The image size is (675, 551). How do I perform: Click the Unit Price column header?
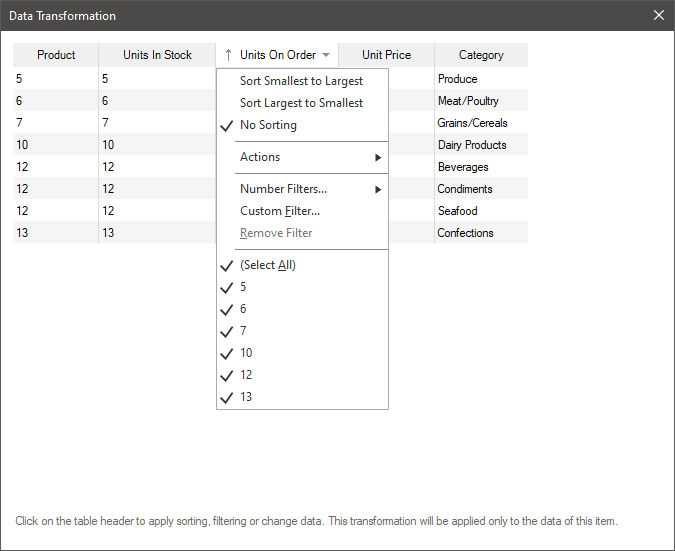coord(386,55)
